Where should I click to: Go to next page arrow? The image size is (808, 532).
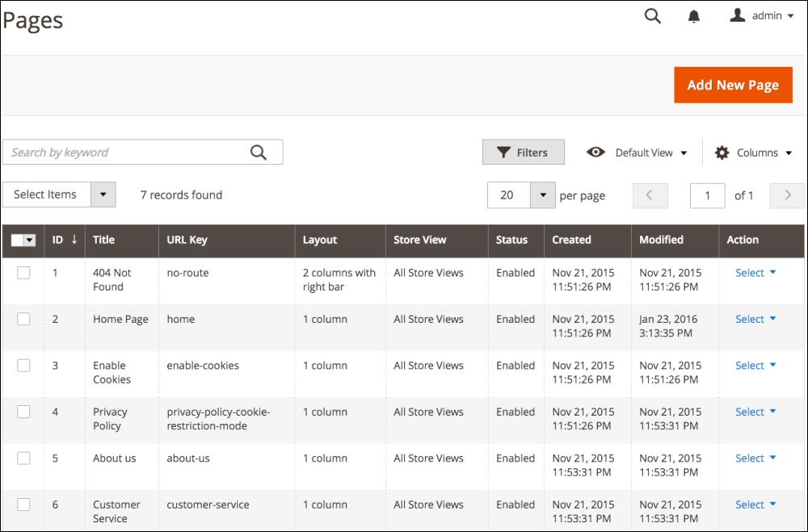[x=787, y=195]
